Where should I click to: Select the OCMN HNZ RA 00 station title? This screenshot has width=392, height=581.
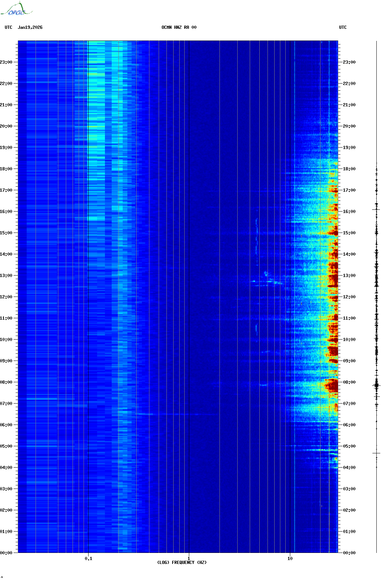point(179,27)
